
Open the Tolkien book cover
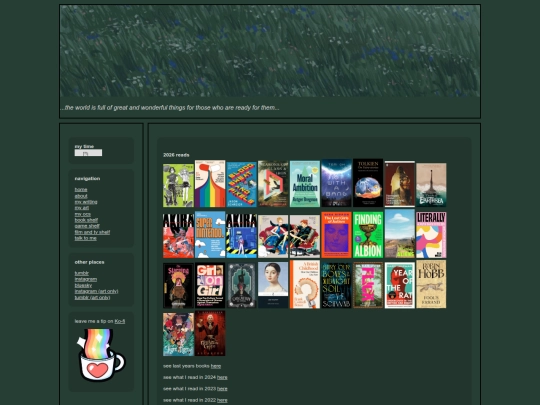(368, 183)
